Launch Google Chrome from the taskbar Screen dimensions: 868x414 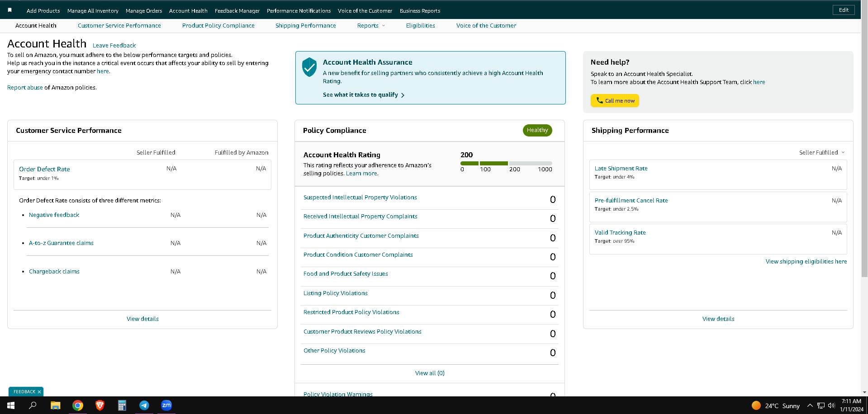pos(78,405)
